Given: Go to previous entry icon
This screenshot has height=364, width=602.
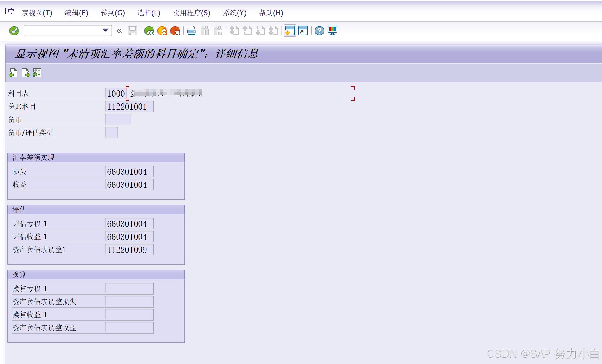Looking at the screenshot, I should click(13, 73).
